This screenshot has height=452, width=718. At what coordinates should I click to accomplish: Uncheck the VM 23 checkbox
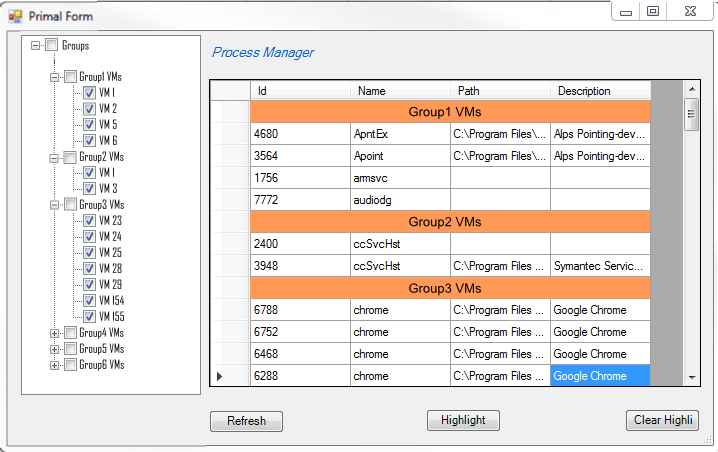pyautogui.click(x=89, y=221)
